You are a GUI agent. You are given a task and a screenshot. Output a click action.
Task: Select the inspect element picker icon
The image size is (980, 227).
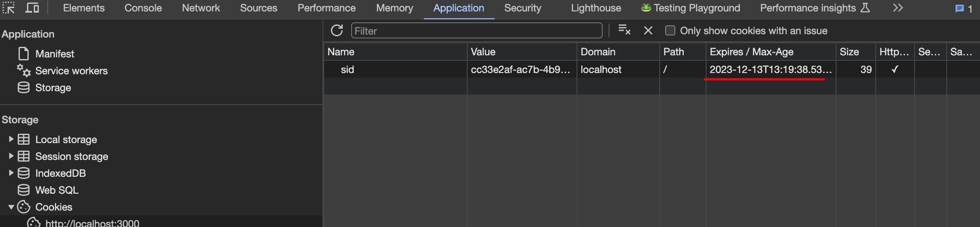tap(9, 8)
